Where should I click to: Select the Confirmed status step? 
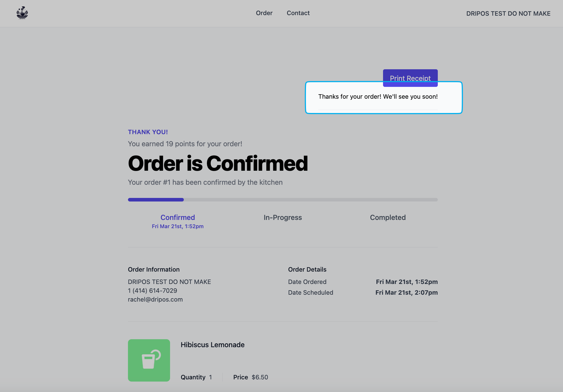177,217
